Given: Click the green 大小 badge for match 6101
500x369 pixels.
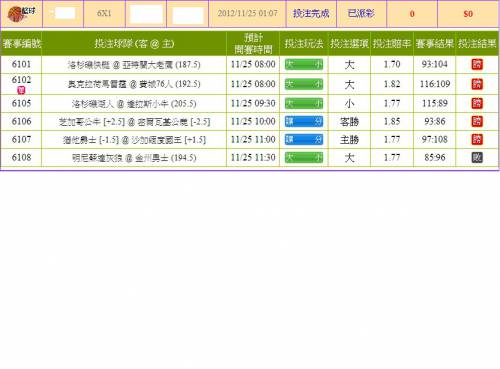Looking at the screenshot, I should coord(304,64).
